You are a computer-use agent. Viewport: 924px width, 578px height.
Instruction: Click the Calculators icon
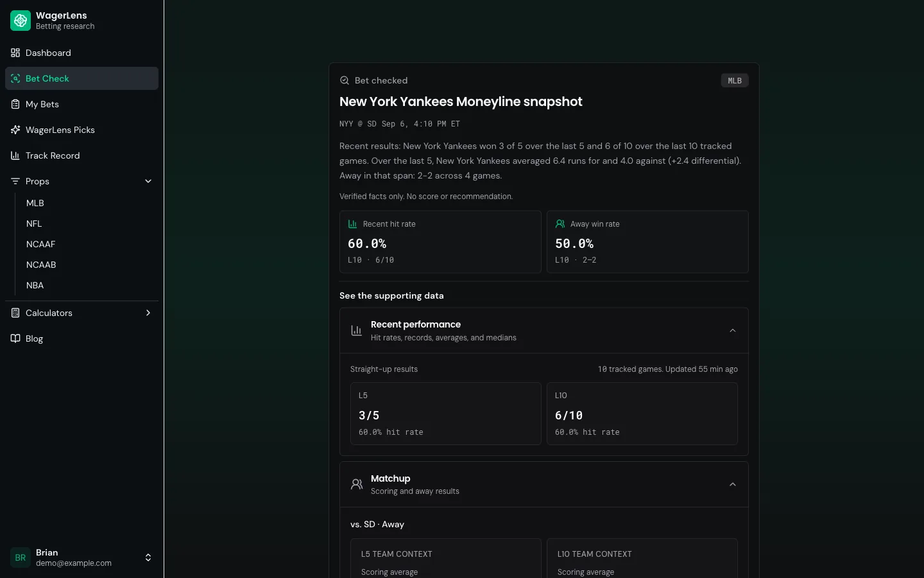click(x=15, y=313)
